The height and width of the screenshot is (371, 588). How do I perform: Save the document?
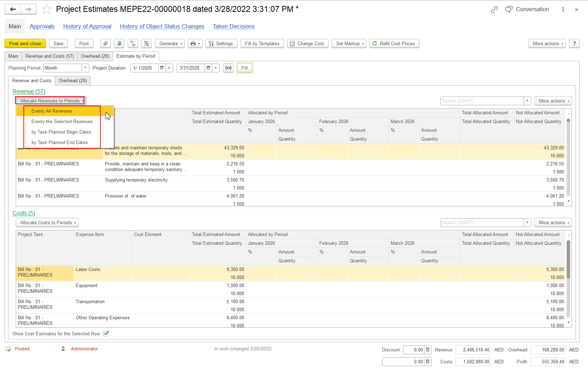[58, 43]
